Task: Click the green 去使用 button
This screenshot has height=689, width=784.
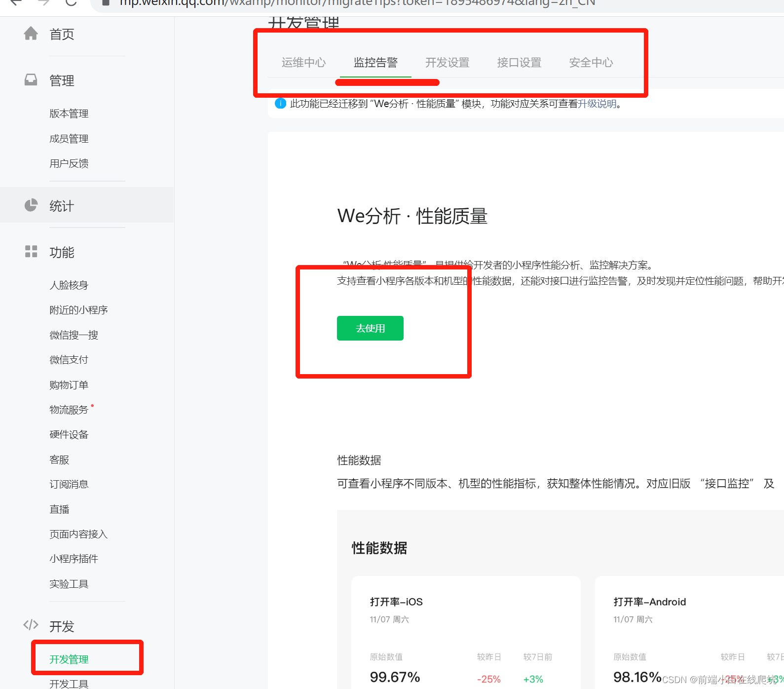Action: point(370,328)
